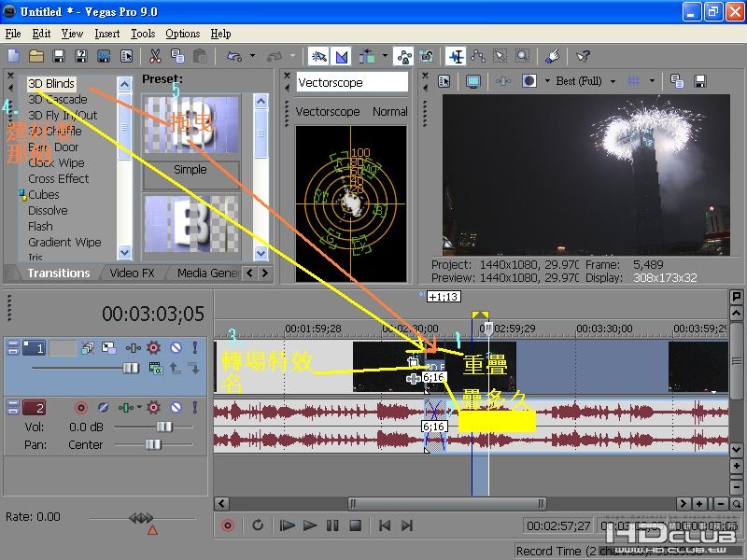Image resolution: width=747 pixels, height=560 pixels.
Task: Open the Edit menu
Action: click(x=41, y=34)
